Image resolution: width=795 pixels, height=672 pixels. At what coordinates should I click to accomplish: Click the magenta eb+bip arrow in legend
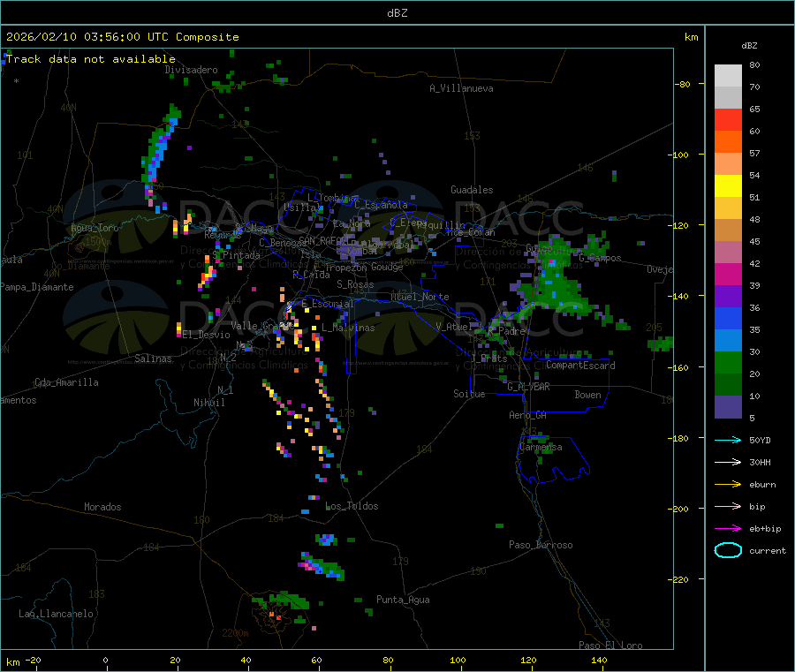click(728, 529)
